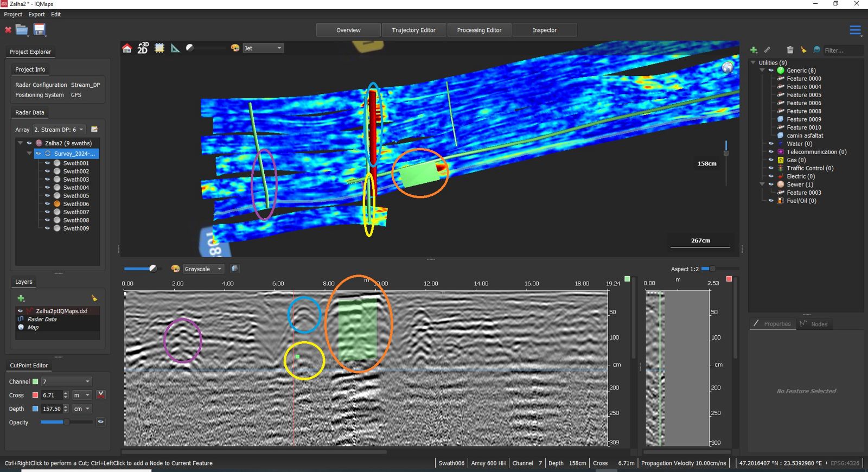Toggle visibility of the Water utilities category
Image resolution: width=868 pixels, height=472 pixels.
(x=771, y=144)
